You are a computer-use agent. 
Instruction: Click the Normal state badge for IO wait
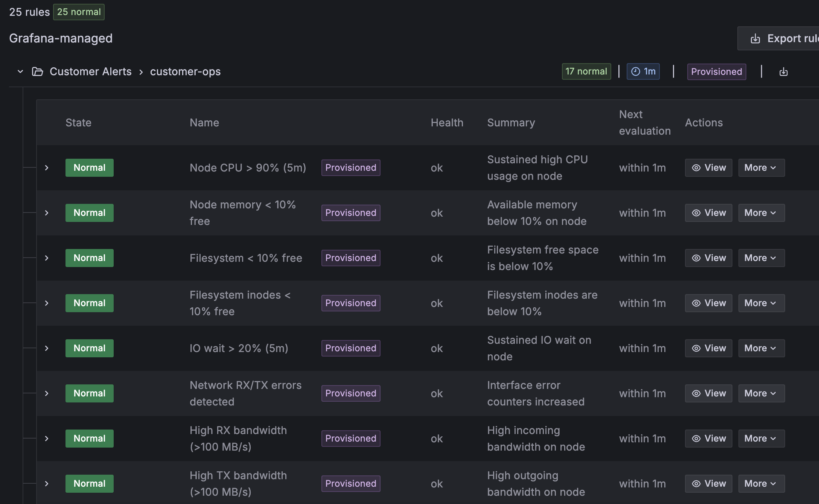(89, 348)
